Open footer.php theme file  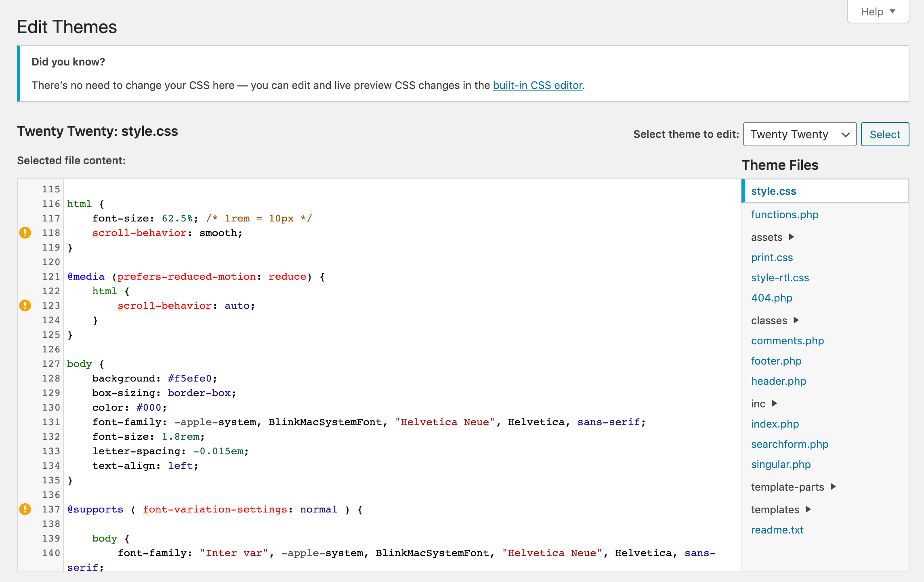coord(776,361)
